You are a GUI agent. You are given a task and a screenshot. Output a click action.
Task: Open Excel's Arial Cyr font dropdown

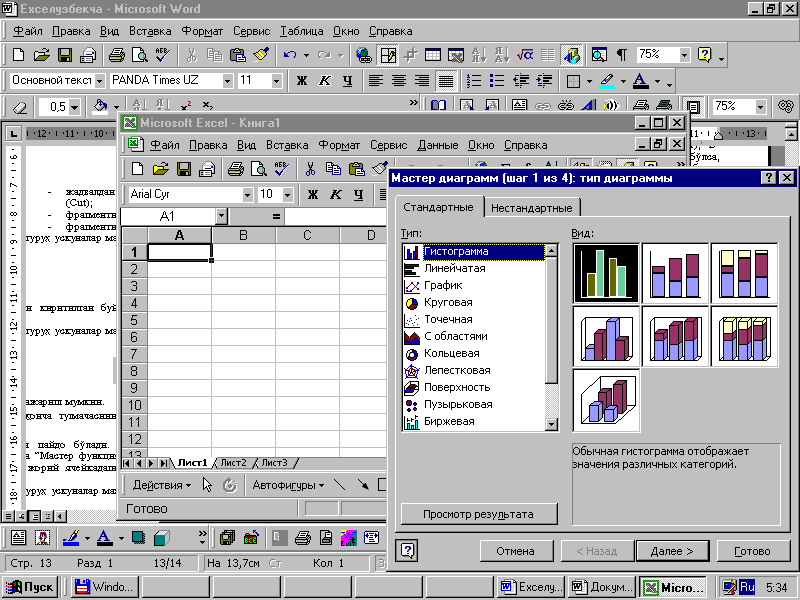coord(247,194)
